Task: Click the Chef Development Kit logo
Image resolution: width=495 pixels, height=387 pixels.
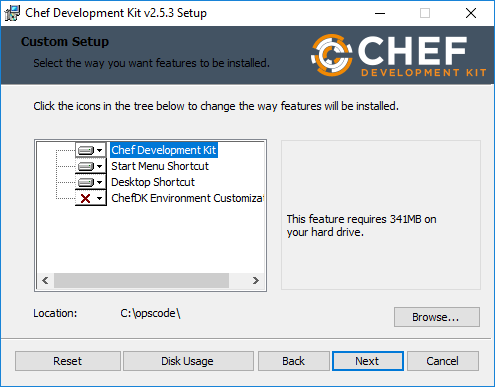Action: tap(399, 55)
